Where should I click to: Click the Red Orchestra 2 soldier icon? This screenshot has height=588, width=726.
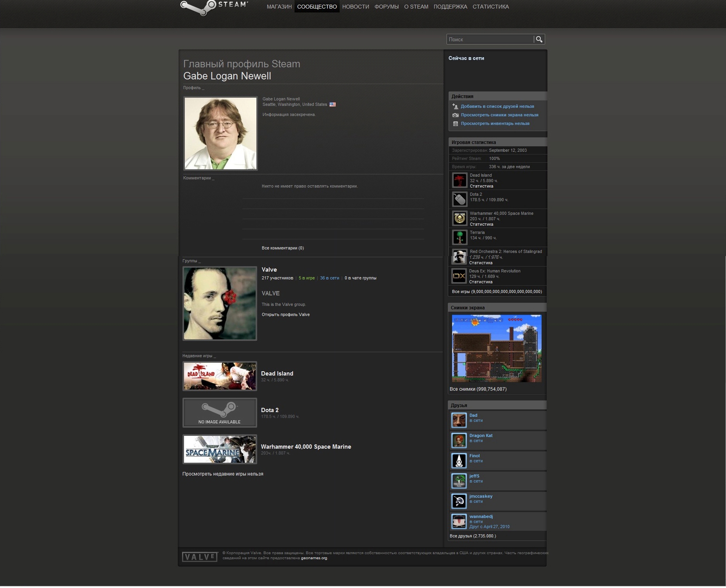pos(459,257)
